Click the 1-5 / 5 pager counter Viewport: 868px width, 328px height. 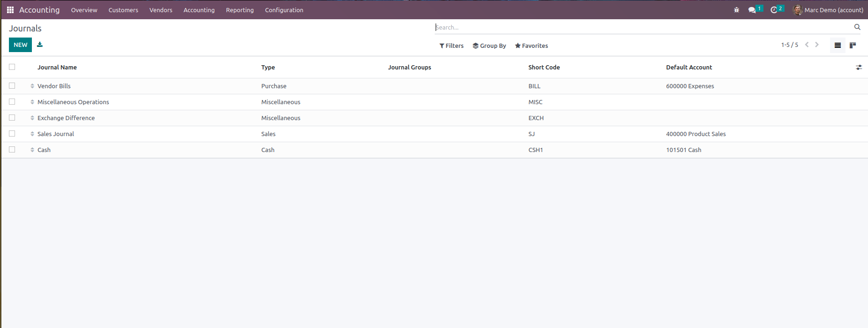[790, 45]
